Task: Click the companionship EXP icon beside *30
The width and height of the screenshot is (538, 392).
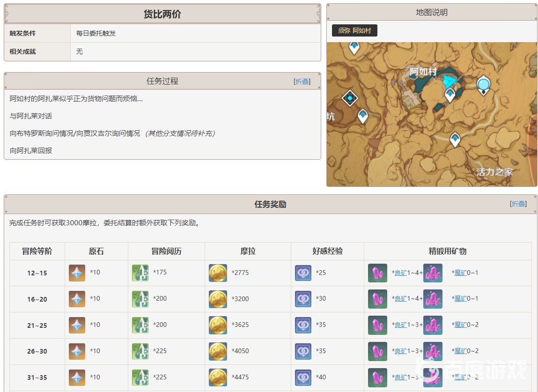Action: tap(303, 299)
